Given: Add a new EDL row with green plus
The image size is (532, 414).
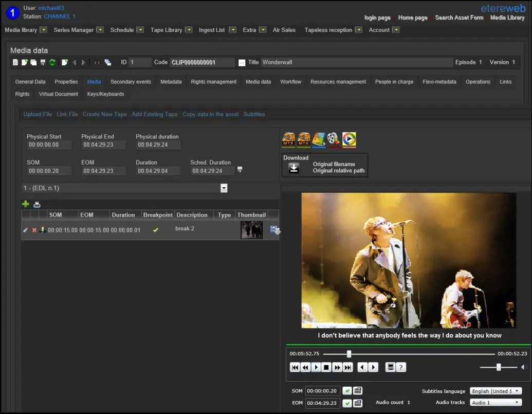Looking at the screenshot, I should pyautogui.click(x=26, y=204).
